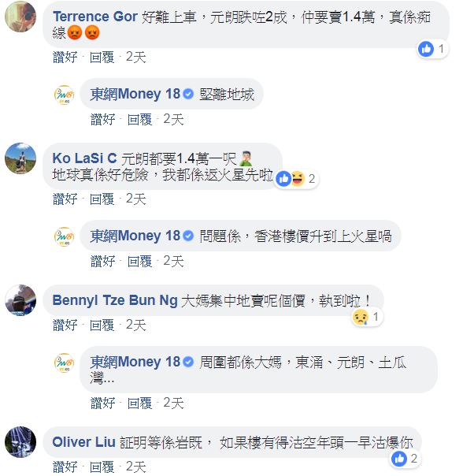Image resolution: width=474 pixels, height=476 pixels.
Task: Click the like reaction count on Terrence Gor's comment
Action: [432, 49]
